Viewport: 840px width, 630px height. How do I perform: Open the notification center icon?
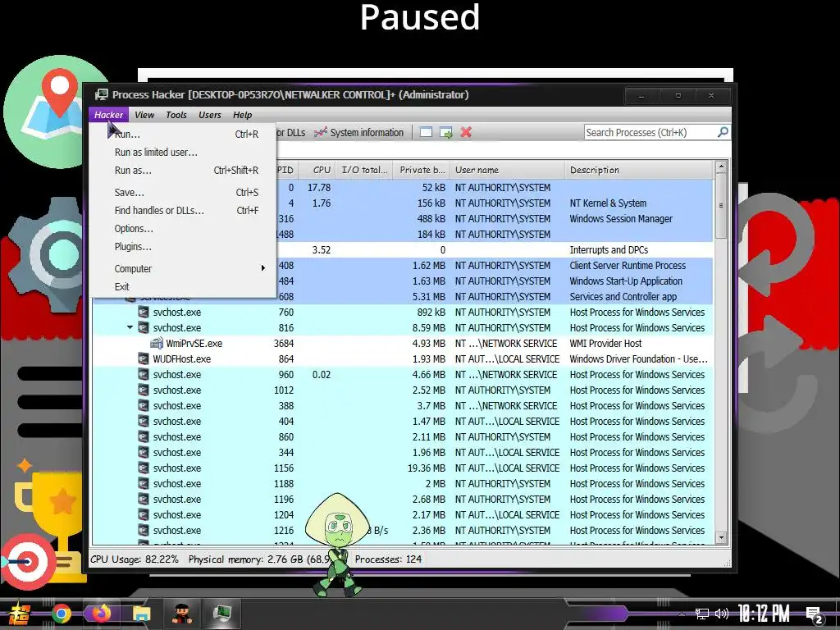[815, 615]
